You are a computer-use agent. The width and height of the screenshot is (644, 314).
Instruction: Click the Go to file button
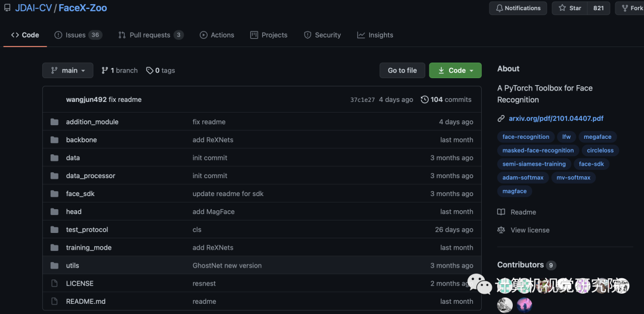click(x=402, y=70)
